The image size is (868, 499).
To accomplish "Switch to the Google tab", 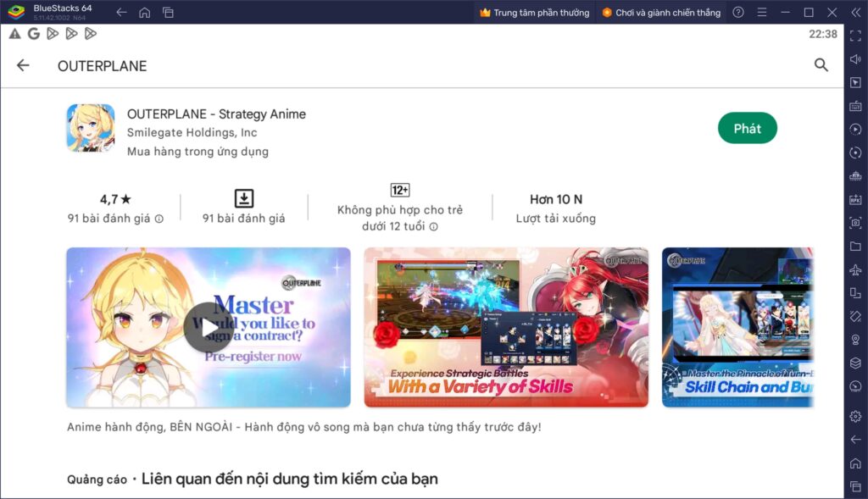I will [34, 35].
